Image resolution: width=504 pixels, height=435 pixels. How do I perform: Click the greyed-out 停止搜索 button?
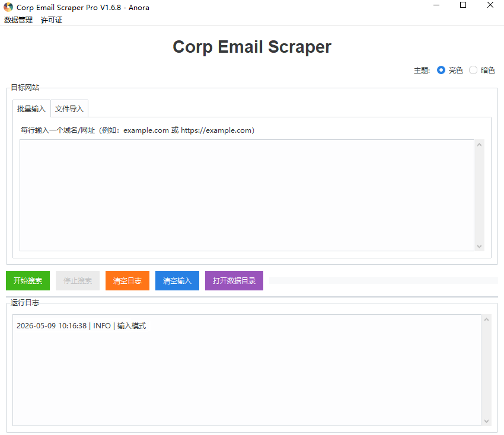point(78,280)
